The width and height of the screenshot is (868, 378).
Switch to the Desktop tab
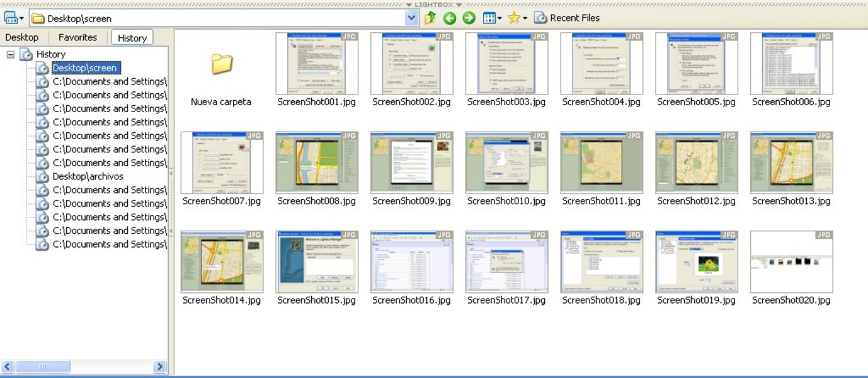tap(22, 37)
